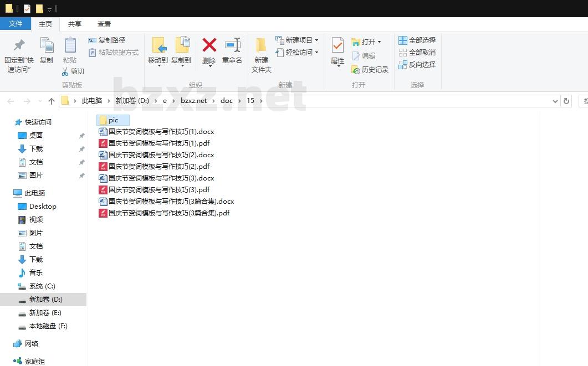The width and height of the screenshot is (588, 366).
Task: Click Select All (全部选择)
Action: (x=417, y=40)
